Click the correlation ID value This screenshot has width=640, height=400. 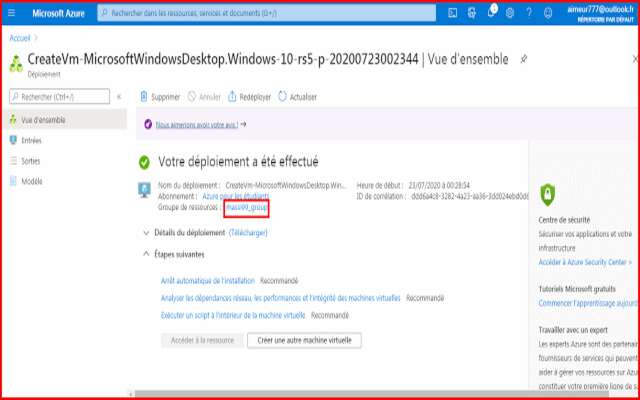[x=470, y=196]
